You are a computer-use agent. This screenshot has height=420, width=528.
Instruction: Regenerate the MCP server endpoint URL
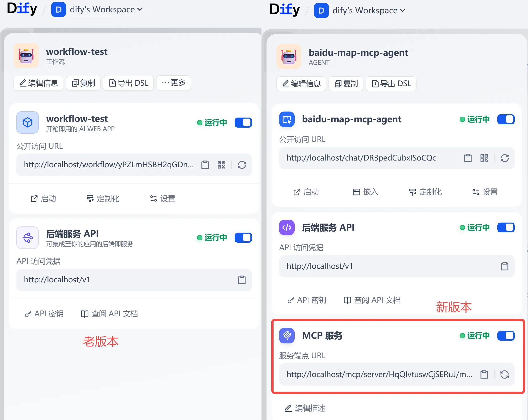pyautogui.click(x=504, y=375)
